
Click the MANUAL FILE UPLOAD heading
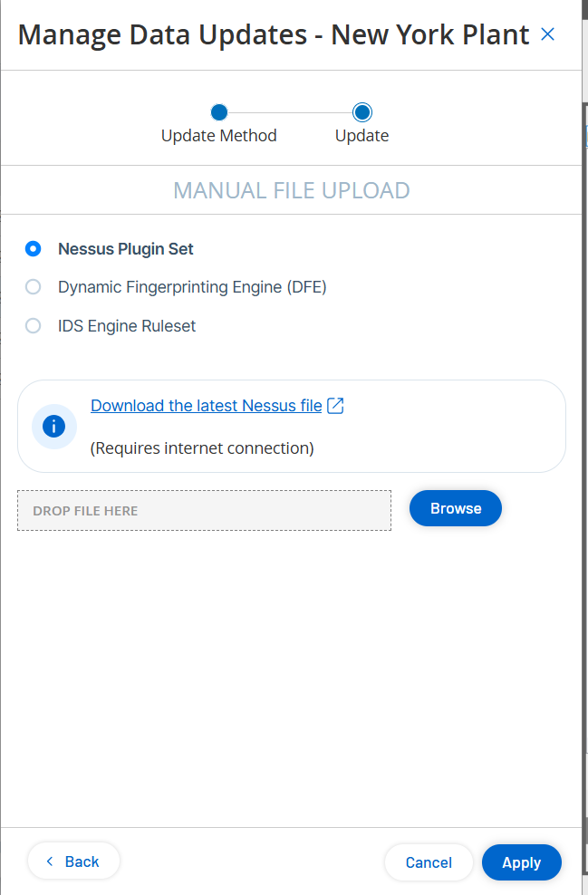pos(292,190)
